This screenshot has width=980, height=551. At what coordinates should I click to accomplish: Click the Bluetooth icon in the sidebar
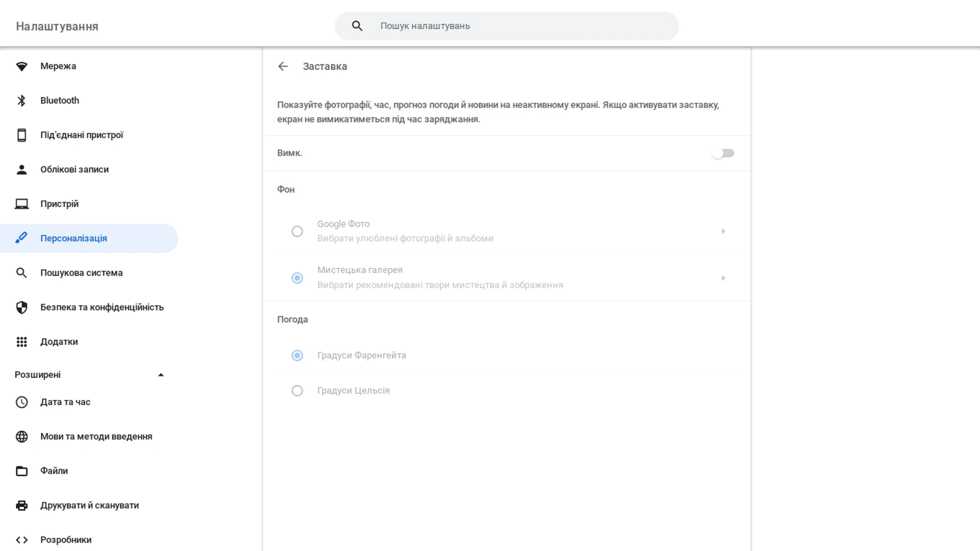pos(21,101)
